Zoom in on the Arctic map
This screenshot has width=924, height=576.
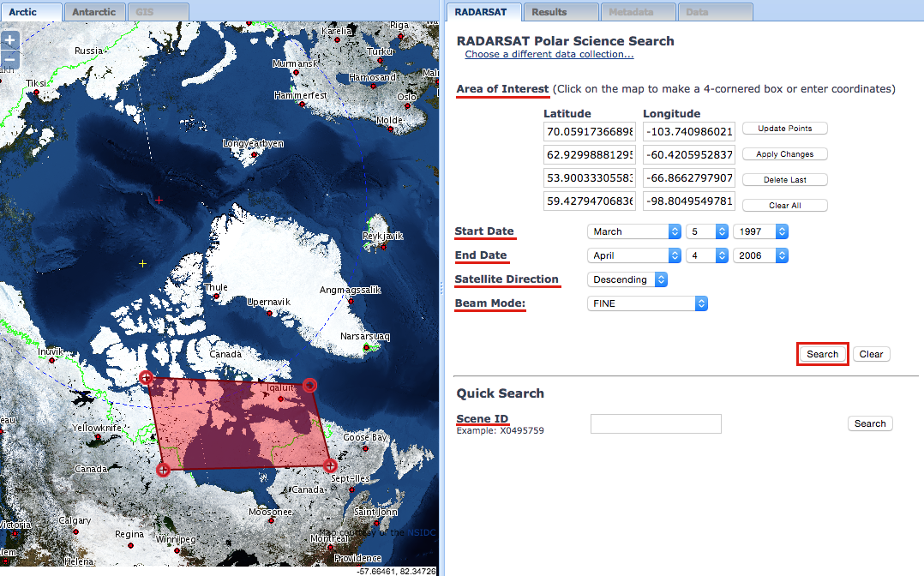pyautogui.click(x=10, y=39)
